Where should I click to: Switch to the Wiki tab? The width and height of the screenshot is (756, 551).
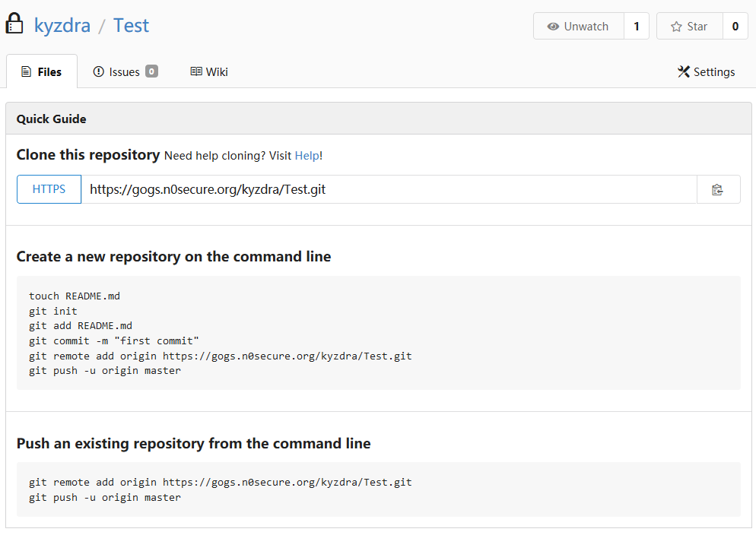click(x=209, y=71)
